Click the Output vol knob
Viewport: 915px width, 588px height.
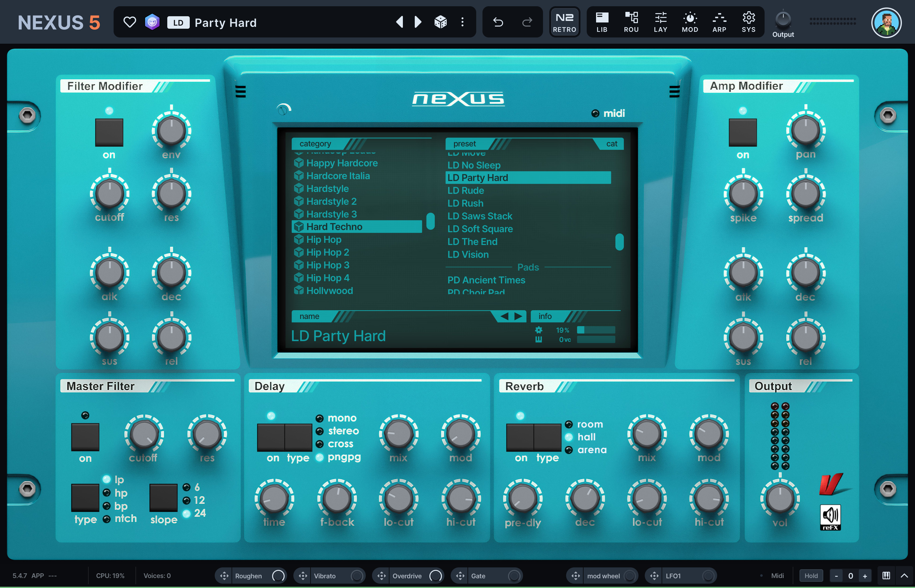point(780,498)
